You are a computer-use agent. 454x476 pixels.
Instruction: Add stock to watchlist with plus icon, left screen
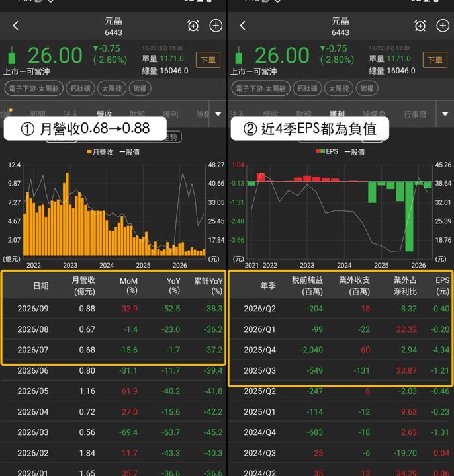pyautogui.click(x=216, y=26)
